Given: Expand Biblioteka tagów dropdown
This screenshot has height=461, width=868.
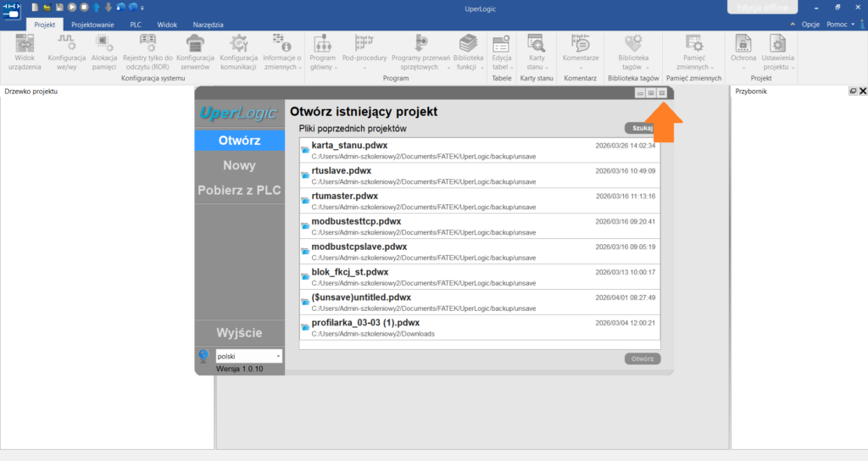Looking at the screenshot, I should pos(647,68).
